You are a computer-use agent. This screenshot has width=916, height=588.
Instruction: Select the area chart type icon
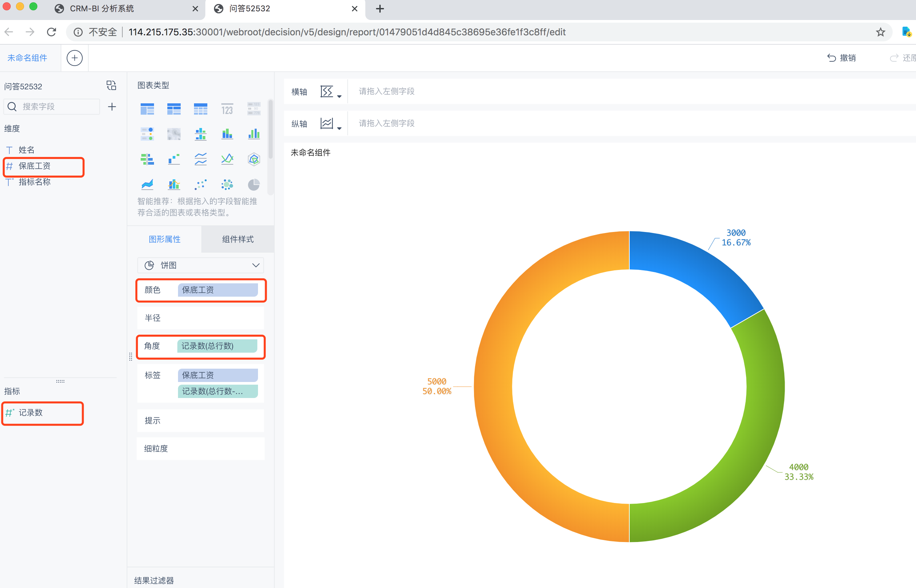point(147,184)
